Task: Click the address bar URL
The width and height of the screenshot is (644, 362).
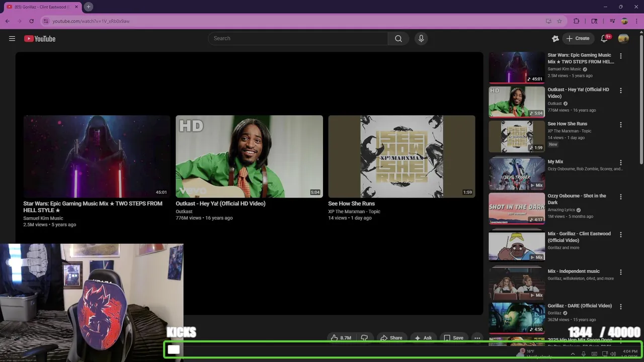Action: [x=91, y=21]
